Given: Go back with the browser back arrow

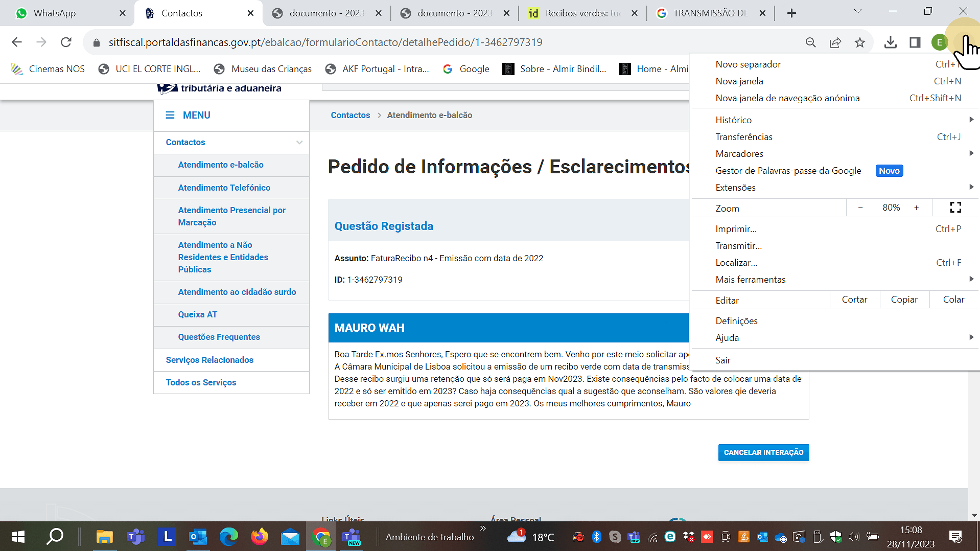Looking at the screenshot, I should point(17,42).
